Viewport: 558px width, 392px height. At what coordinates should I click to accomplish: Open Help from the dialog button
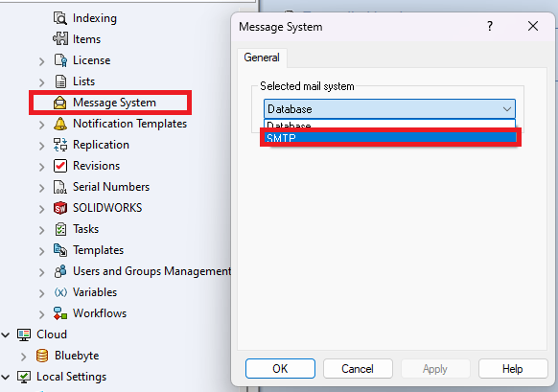513,369
